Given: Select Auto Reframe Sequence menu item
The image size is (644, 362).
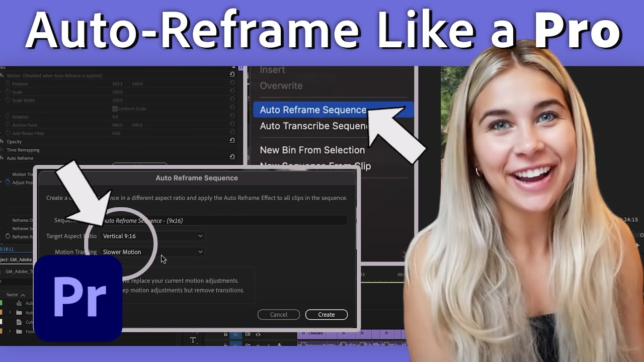Looking at the screenshot, I should 333,110.
